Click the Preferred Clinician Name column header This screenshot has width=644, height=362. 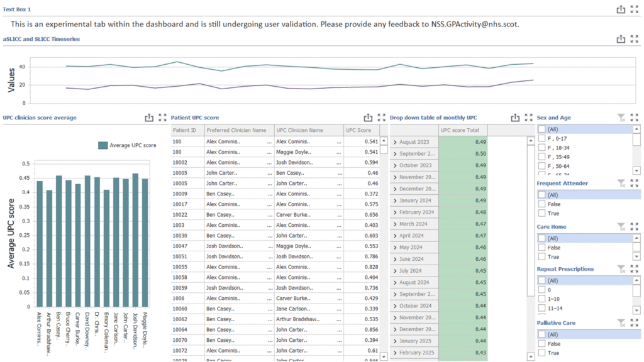[x=236, y=130]
